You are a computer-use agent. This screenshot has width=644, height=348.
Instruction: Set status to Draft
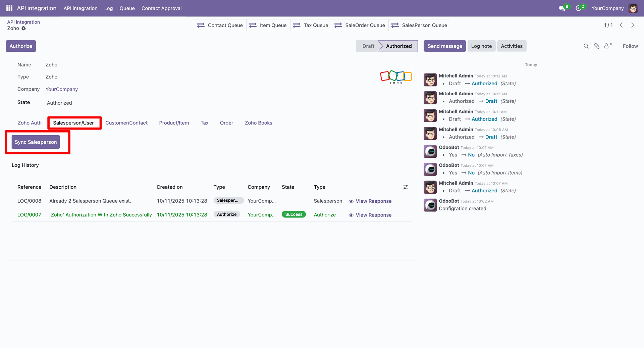coord(368,46)
